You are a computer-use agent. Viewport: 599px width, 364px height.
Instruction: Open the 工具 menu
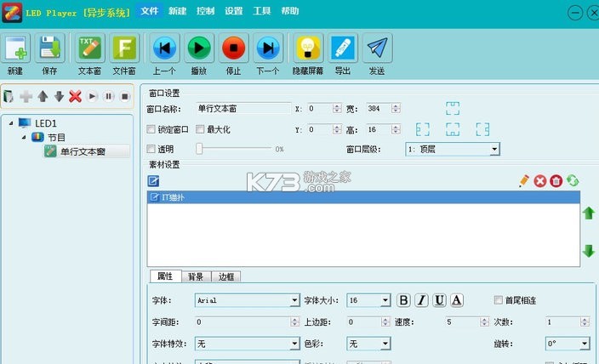tap(262, 11)
